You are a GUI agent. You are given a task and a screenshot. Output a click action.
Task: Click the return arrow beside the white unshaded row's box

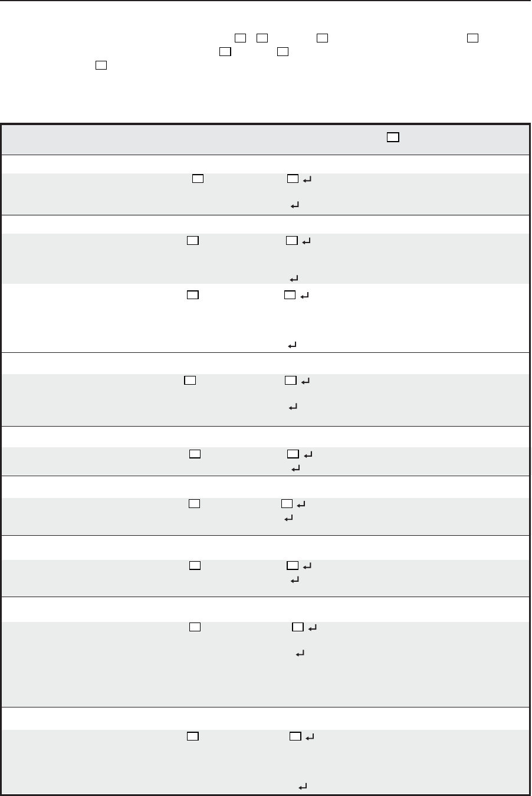[x=304, y=295]
